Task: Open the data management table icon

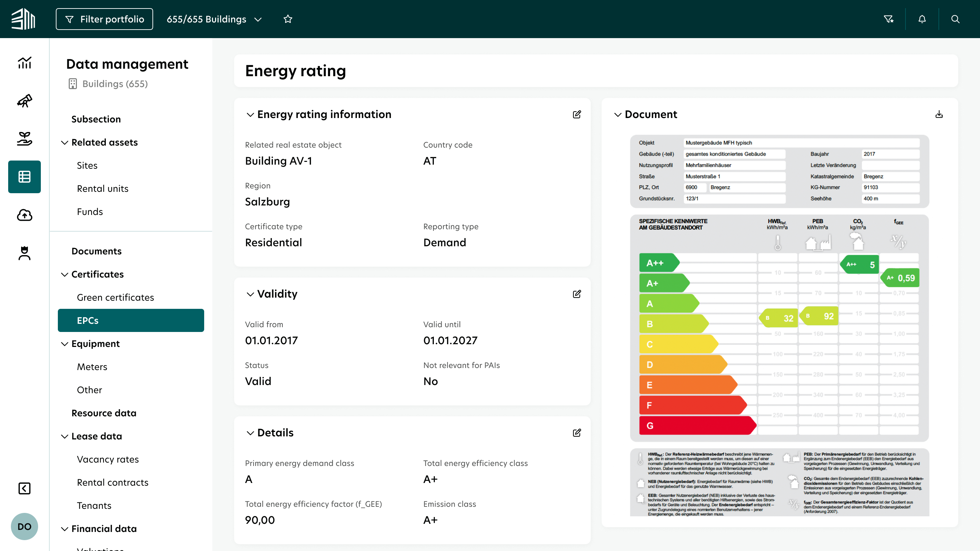Action: point(24,177)
